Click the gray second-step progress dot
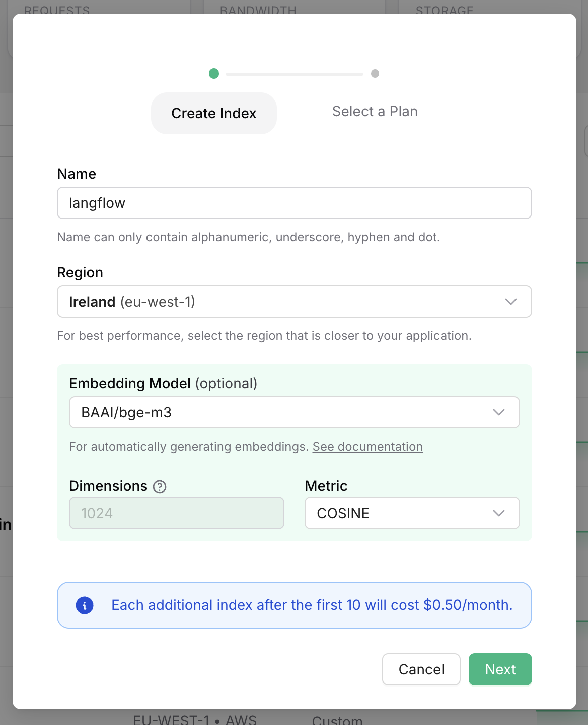 375,74
